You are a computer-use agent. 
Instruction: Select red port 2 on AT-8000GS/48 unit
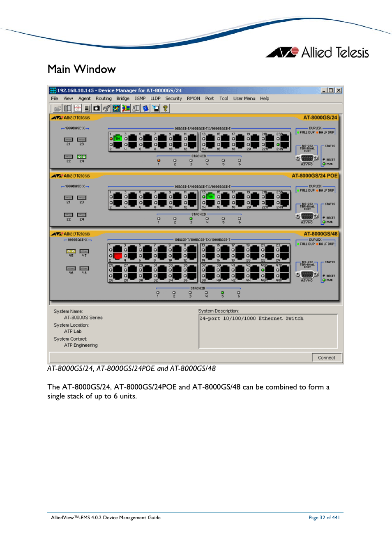[118, 256]
